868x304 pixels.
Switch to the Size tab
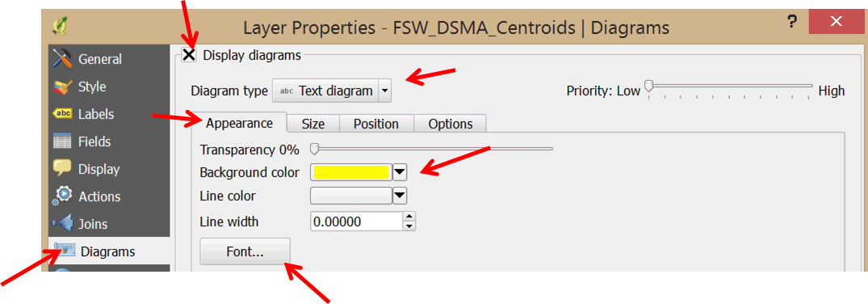point(312,124)
